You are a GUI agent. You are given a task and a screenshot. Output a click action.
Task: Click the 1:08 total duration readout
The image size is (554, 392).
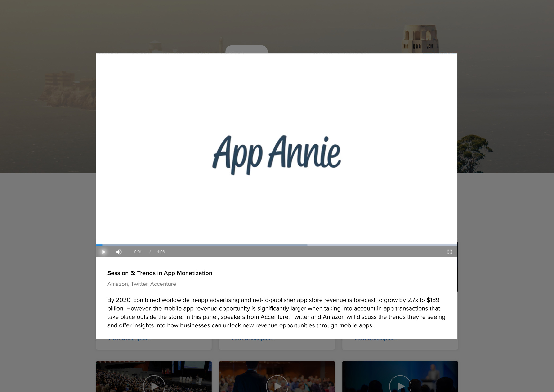tap(161, 252)
